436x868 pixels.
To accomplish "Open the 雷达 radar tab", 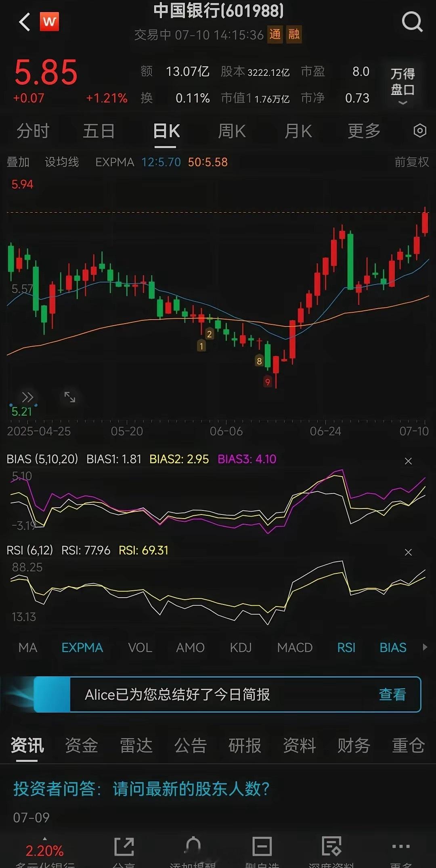I will pyautogui.click(x=136, y=745).
